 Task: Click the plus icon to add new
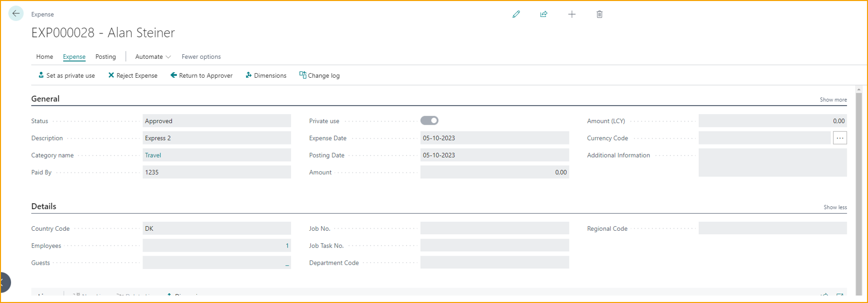point(572,14)
